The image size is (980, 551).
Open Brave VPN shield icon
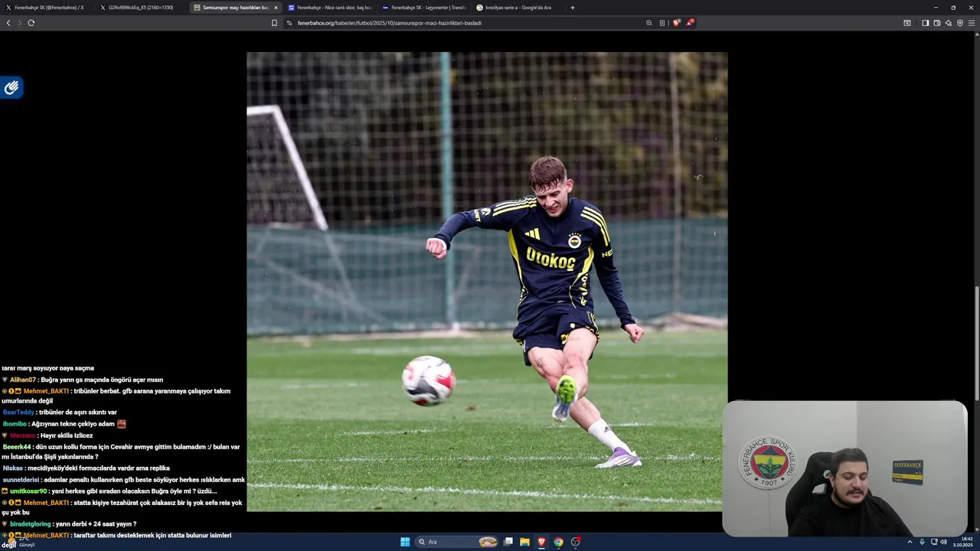tap(959, 23)
